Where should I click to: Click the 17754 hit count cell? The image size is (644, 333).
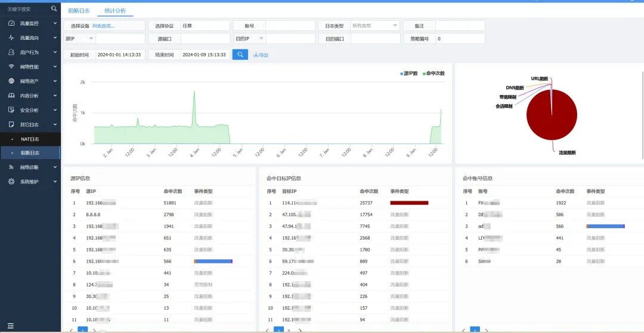[x=366, y=214]
